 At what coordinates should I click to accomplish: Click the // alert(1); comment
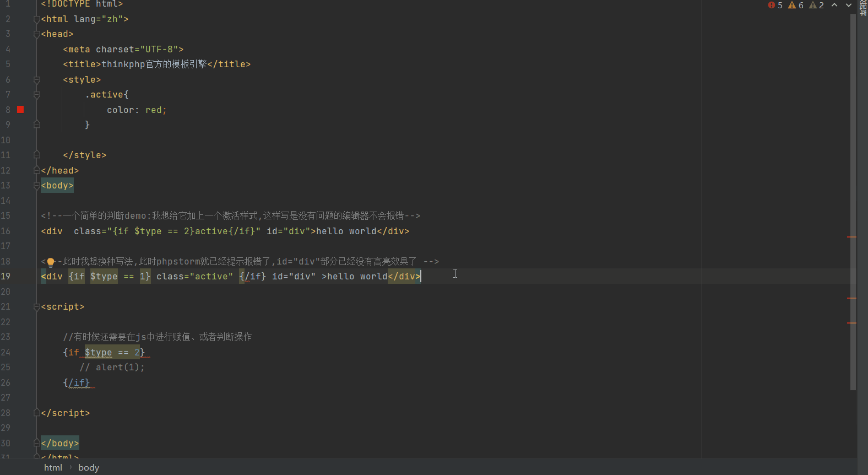(112, 368)
